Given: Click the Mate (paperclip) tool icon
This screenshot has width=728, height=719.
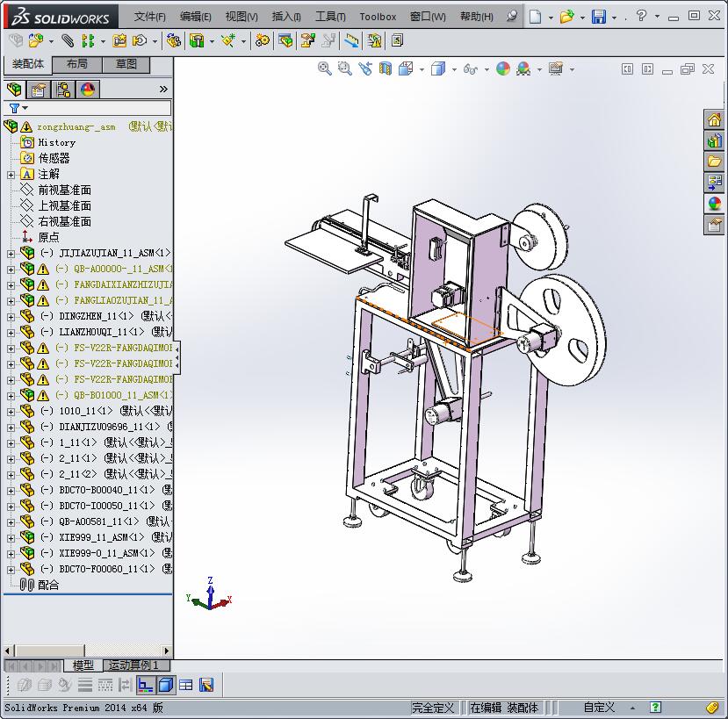Looking at the screenshot, I should pyautogui.click(x=68, y=41).
